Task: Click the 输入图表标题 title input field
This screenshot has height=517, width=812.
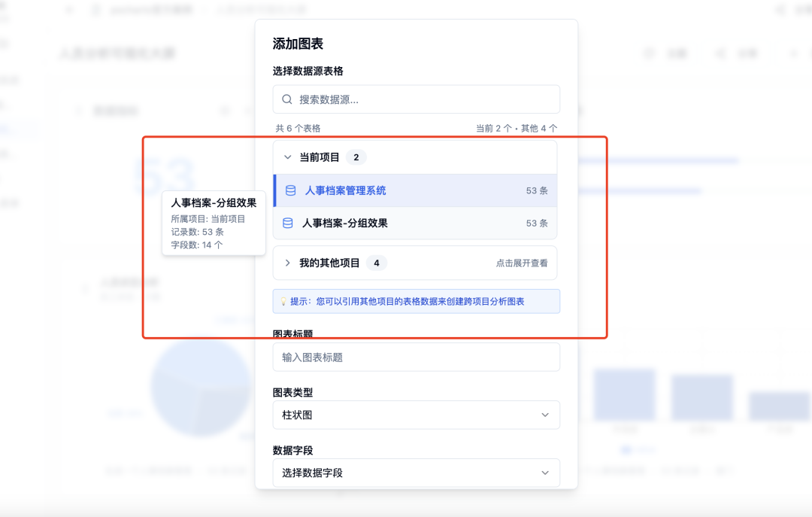Action: [x=416, y=357]
